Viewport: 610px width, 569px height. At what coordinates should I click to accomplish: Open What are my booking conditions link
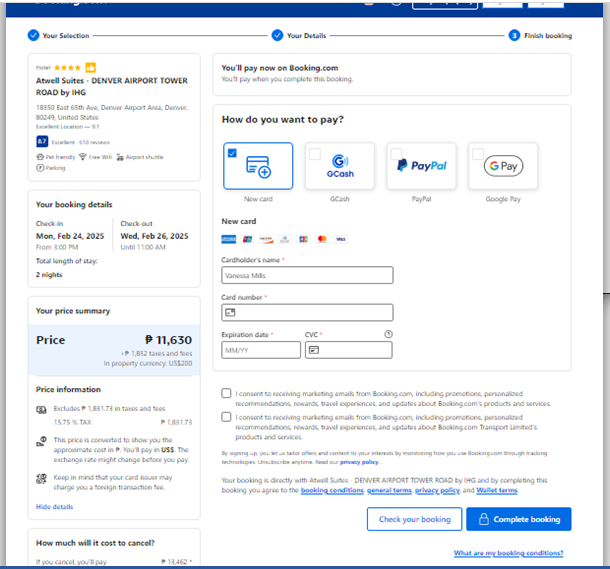pos(508,553)
